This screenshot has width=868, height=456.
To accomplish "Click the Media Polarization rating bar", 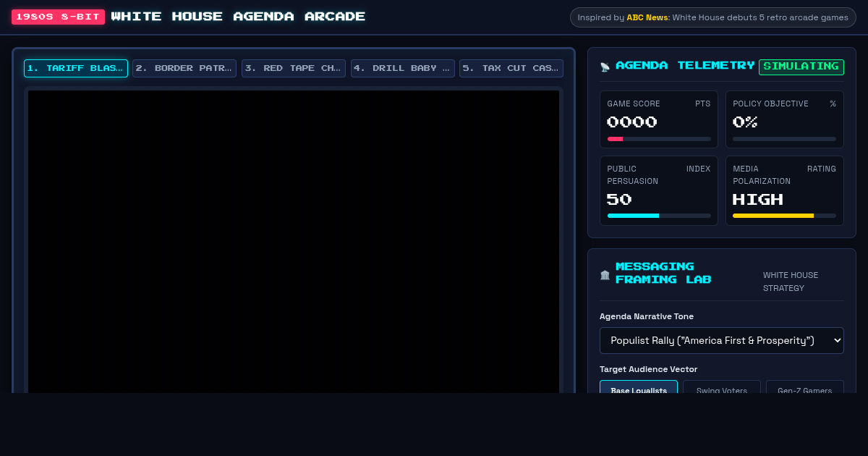I will click(x=784, y=216).
